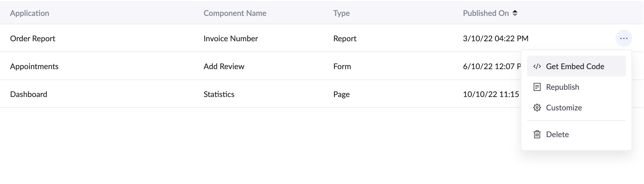The width and height of the screenshot is (644, 184).
Task: Click the Type column header
Action: pyautogui.click(x=341, y=13)
